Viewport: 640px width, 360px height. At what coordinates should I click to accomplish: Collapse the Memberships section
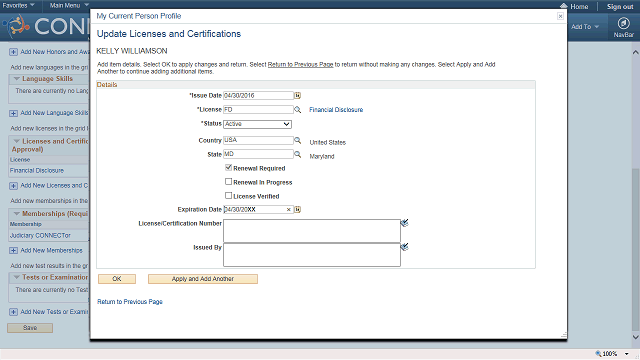(17, 213)
